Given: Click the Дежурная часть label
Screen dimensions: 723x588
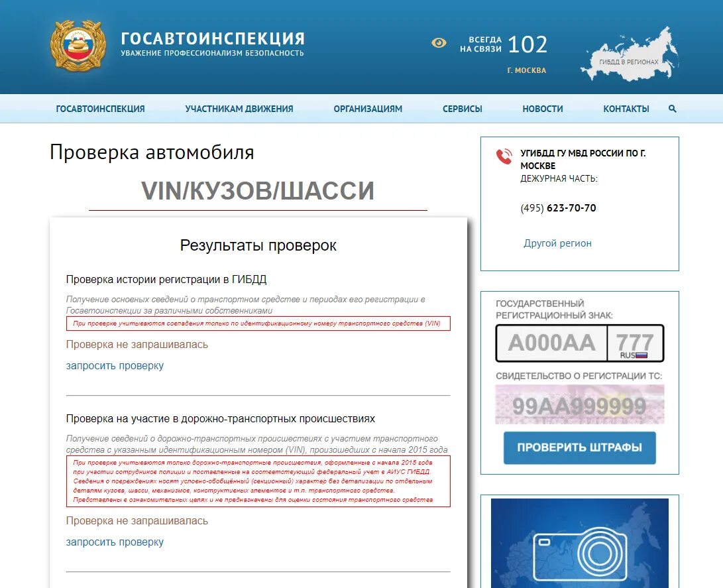Looking at the screenshot, I should (x=559, y=178).
